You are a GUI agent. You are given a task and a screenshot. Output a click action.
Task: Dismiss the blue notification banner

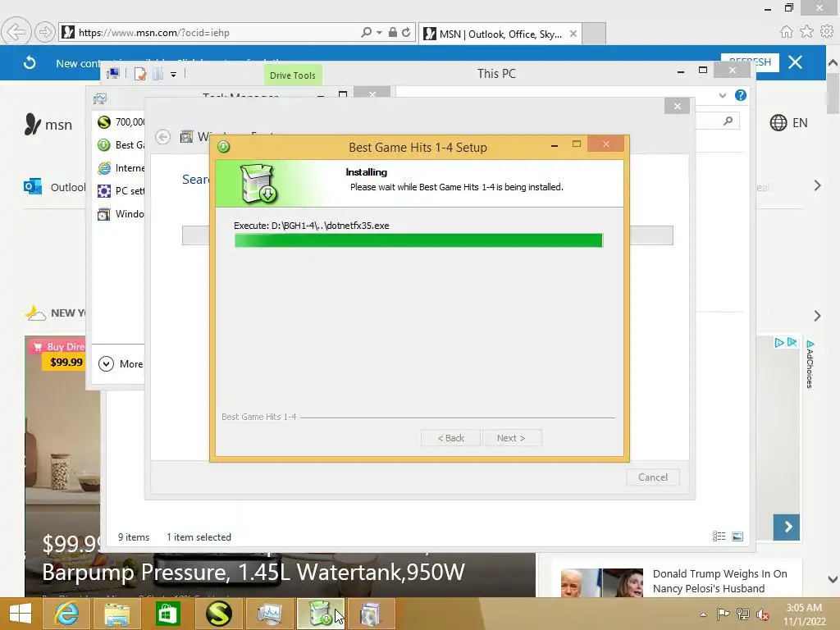pos(795,62)
